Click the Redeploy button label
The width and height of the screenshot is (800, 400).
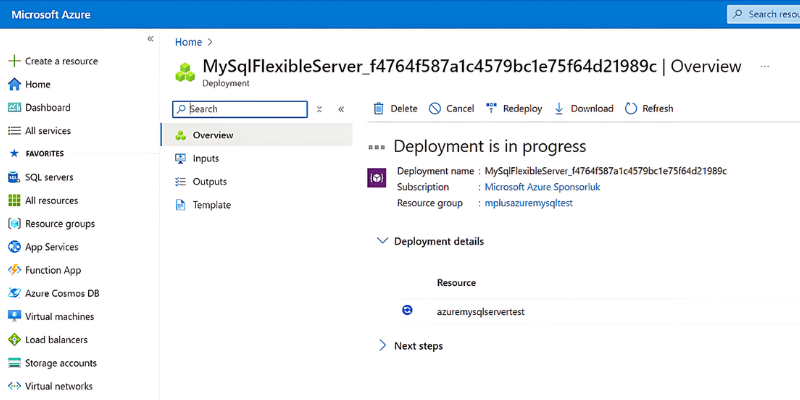522,108
